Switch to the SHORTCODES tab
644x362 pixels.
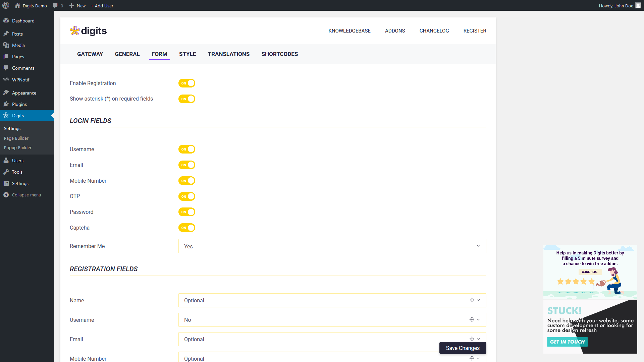tap(280, 54)
